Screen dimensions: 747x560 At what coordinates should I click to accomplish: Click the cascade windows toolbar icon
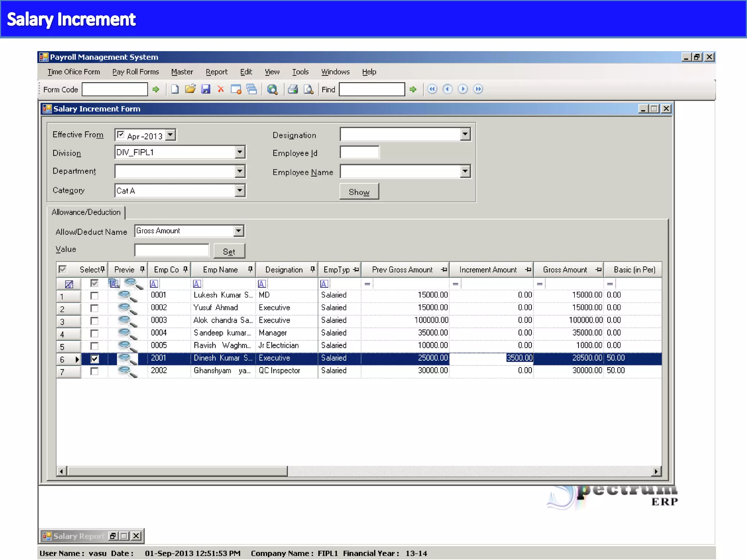coord(252,89)
